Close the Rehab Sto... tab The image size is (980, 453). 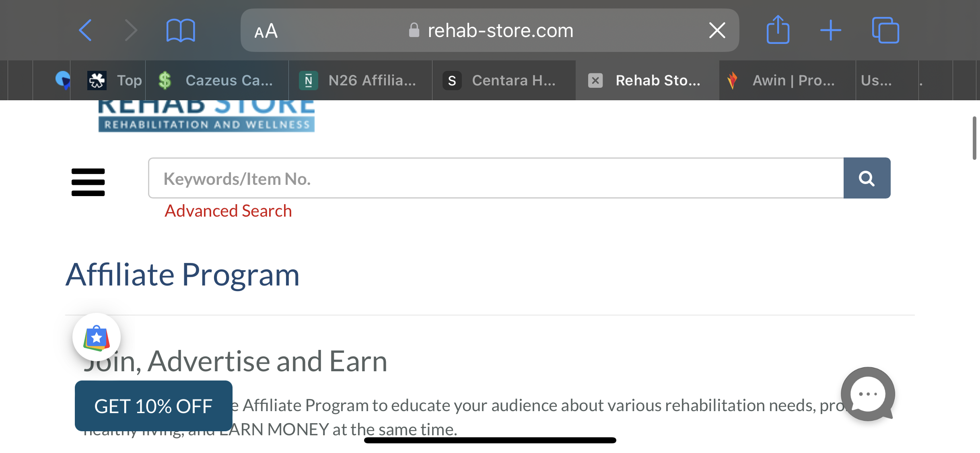[x=595, y=80]
